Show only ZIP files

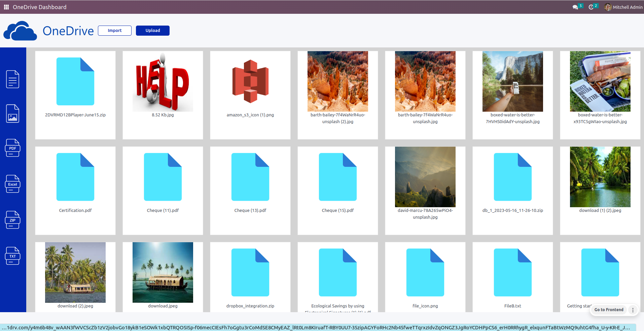(x=12, y=220)
